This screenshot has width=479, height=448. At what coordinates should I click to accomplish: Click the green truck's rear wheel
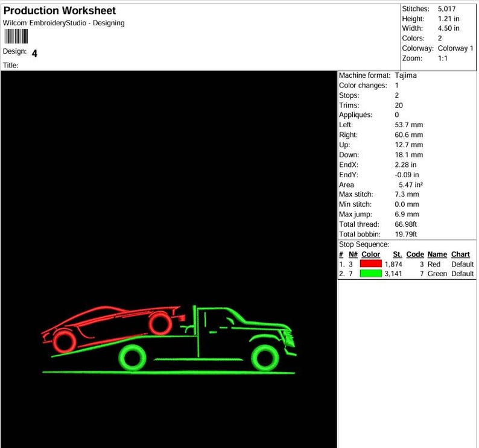point(132,358)
